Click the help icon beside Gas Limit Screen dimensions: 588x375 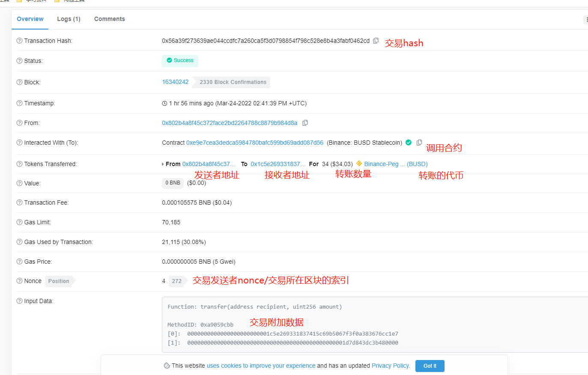[19, 222]
